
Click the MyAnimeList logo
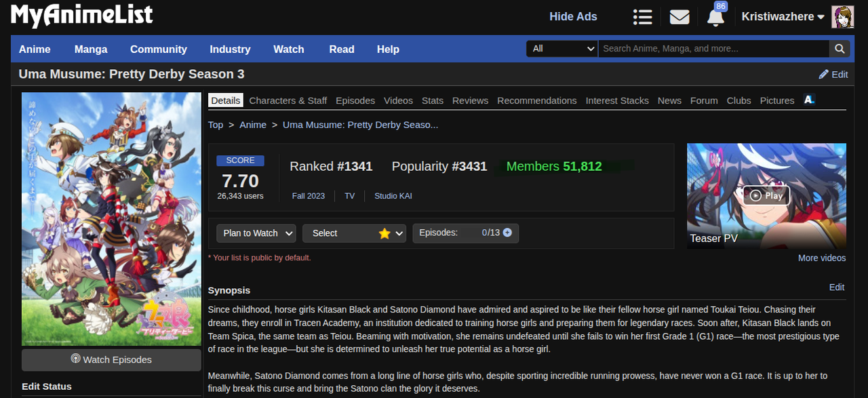tap(82, 16)
